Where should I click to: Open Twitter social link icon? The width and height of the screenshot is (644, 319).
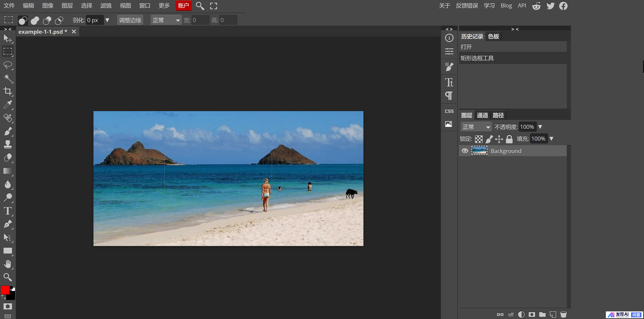pos(550,6)
